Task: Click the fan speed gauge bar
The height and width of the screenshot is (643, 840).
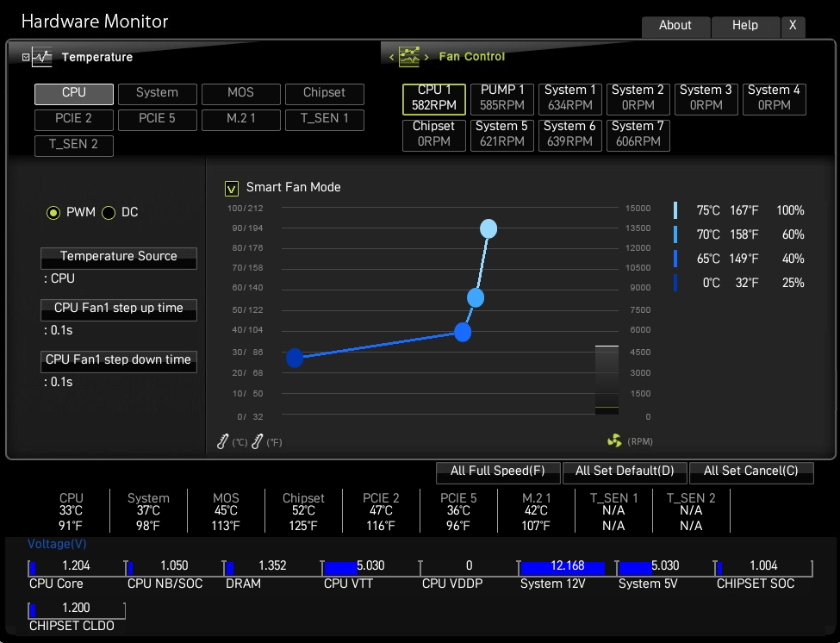Action: [x=607, y=380]
